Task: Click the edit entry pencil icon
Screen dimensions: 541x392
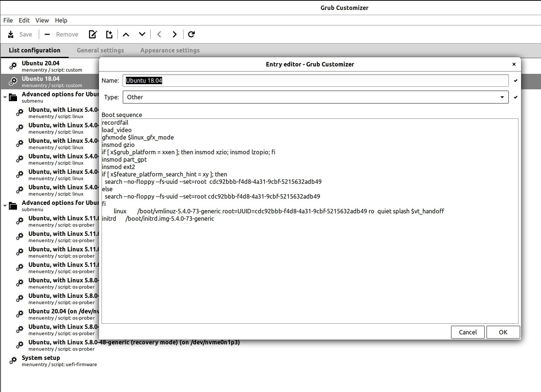Action: pyautogui.click(x=93, y=34)
